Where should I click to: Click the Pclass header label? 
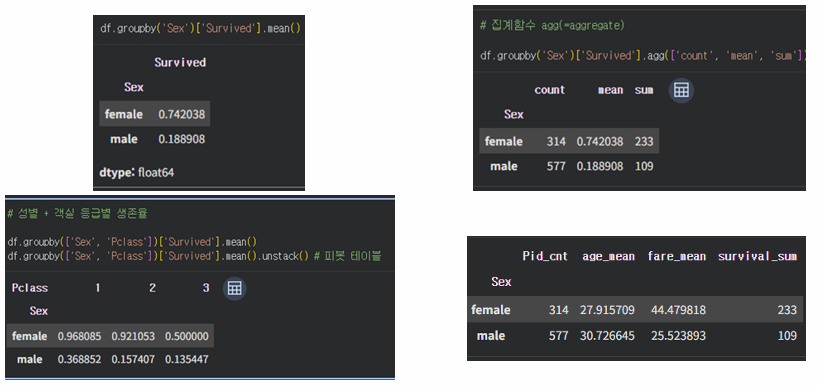30,288
